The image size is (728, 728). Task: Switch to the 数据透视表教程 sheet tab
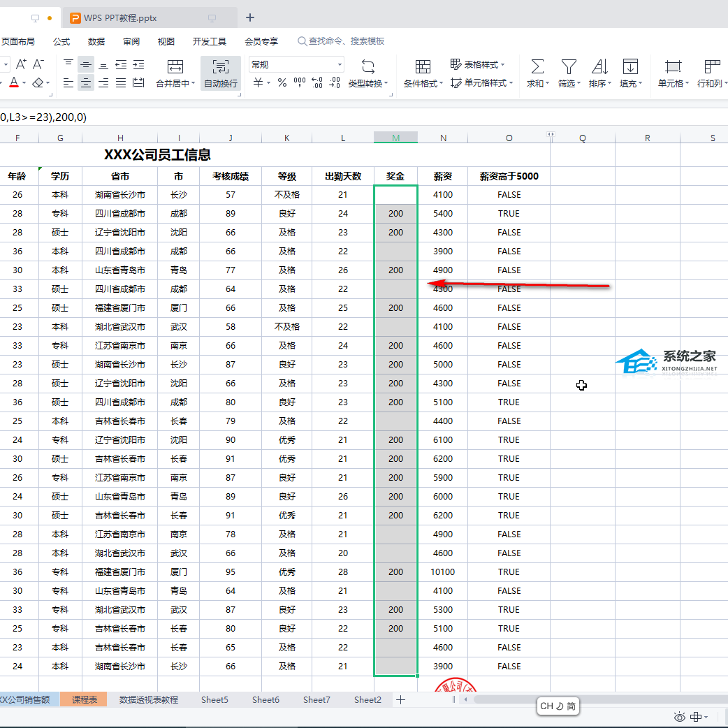tap(149, 699)
